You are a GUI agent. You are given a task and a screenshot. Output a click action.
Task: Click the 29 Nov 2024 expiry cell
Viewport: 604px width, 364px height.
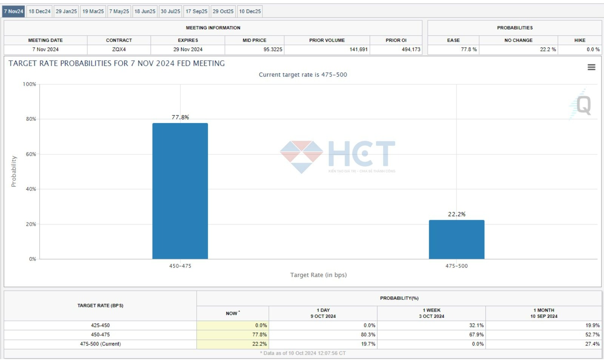pos(188,49)
